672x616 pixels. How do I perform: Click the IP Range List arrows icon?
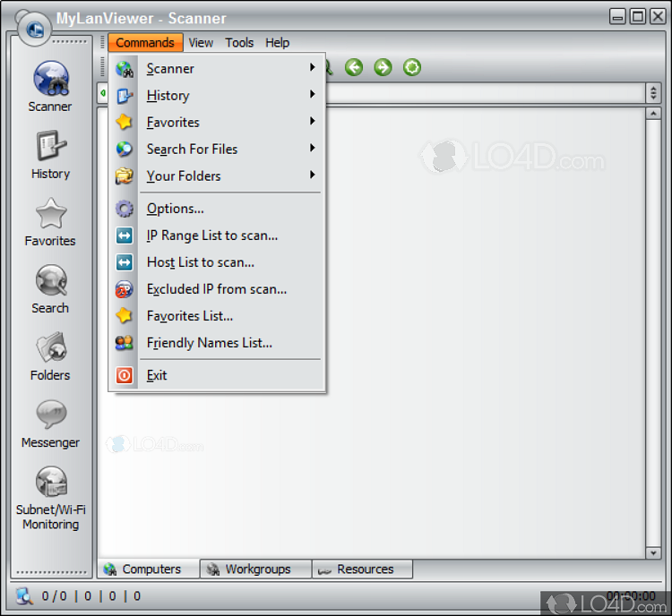[x=125, y=235]
